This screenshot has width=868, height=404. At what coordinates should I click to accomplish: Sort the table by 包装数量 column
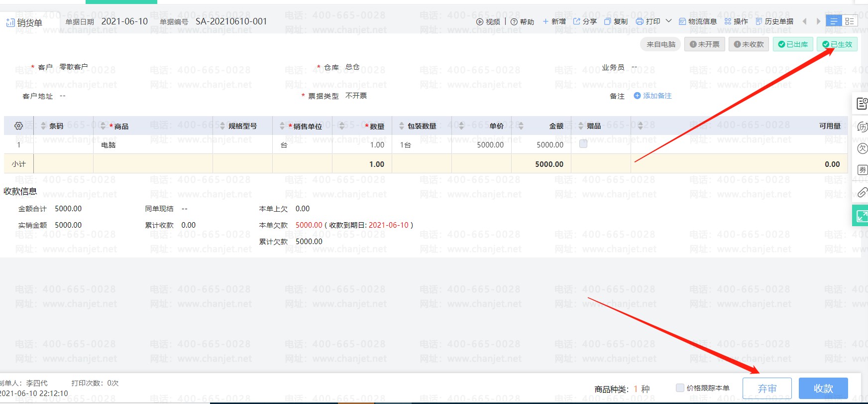point(402,126)
